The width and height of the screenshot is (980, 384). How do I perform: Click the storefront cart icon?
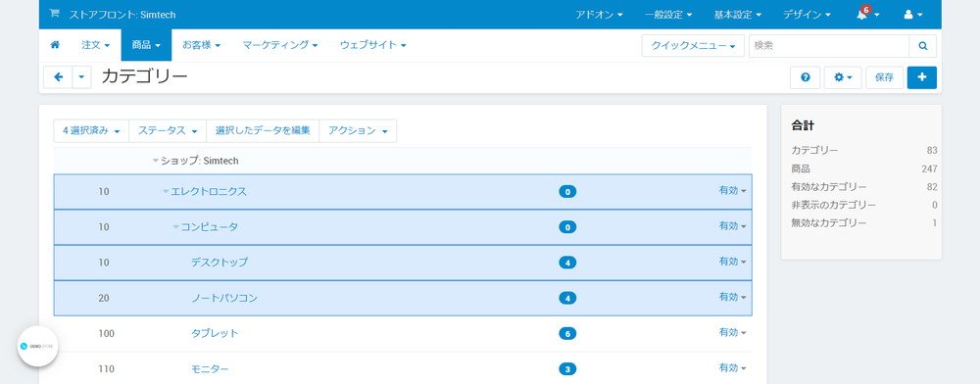tap(54, 14)
